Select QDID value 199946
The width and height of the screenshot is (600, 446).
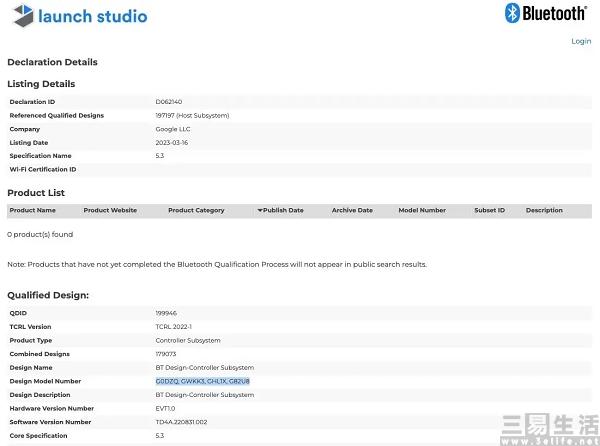tap(166, 313)
